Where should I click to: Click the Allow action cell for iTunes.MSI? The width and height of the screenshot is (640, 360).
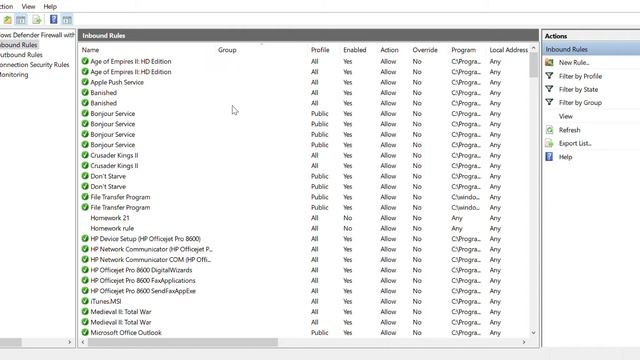388,301
